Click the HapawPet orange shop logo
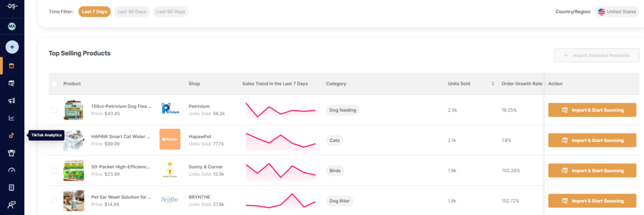This screenshot has width=644, height=215. [170, 139]
